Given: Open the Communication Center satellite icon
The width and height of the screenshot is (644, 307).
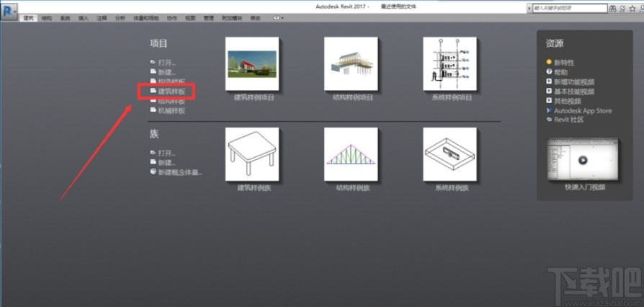Looking at the screenshot, I should (623, 8).
